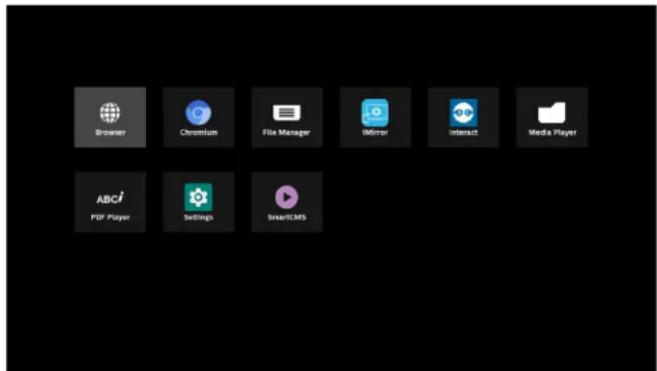Launch Media Player
Image resolution: width=657 pixels, height=371 pixels.
(552, 117)
